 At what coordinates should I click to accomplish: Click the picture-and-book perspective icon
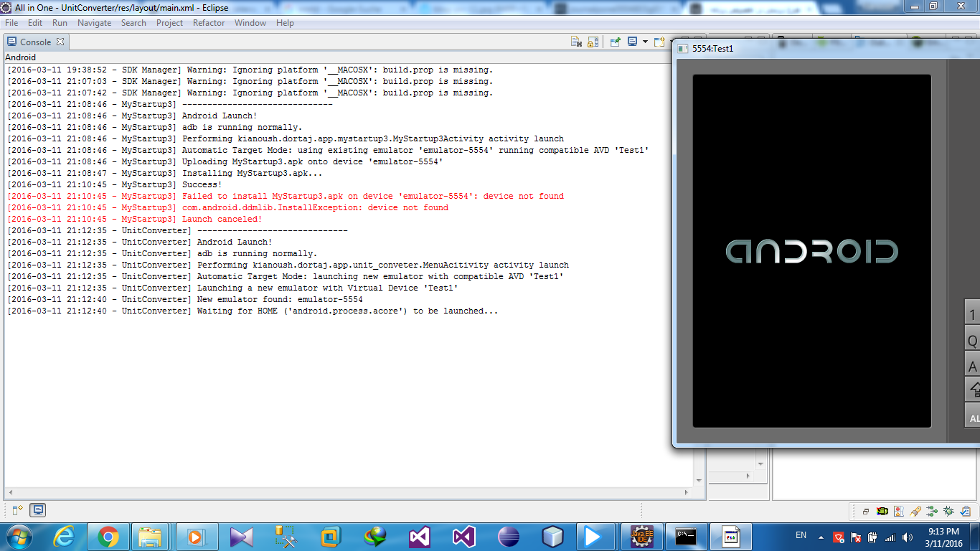899,512
